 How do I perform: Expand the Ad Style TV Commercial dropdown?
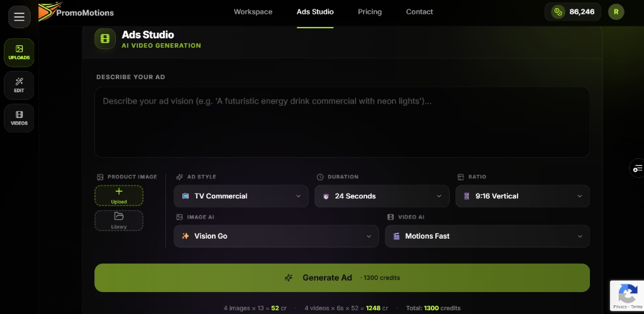241,196
